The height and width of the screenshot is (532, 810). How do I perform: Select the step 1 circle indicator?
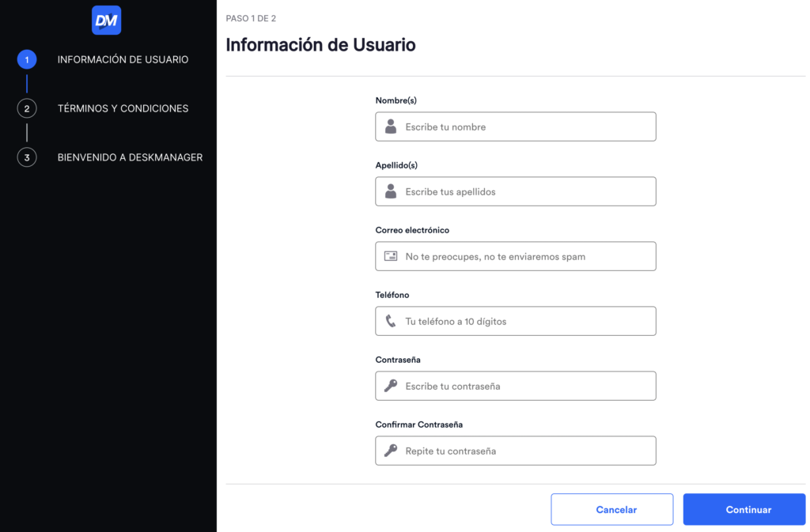point(26,59)
